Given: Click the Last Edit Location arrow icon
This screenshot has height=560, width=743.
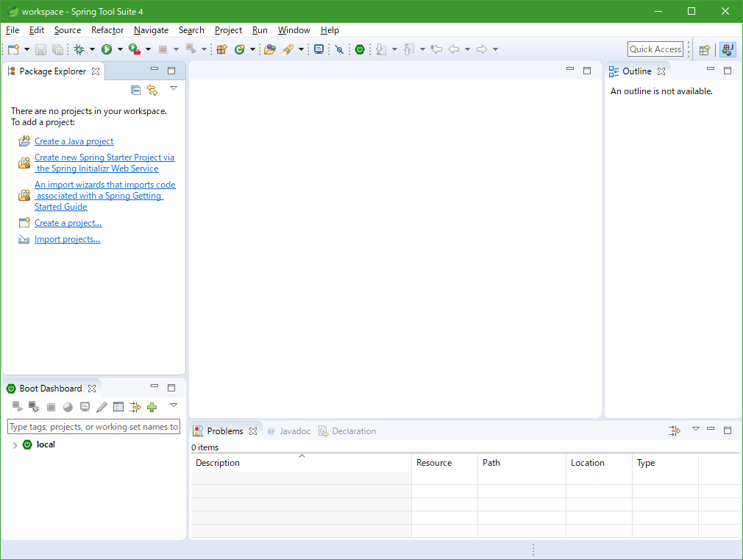Looking at the screenshot, I should [x=436, y=49].
